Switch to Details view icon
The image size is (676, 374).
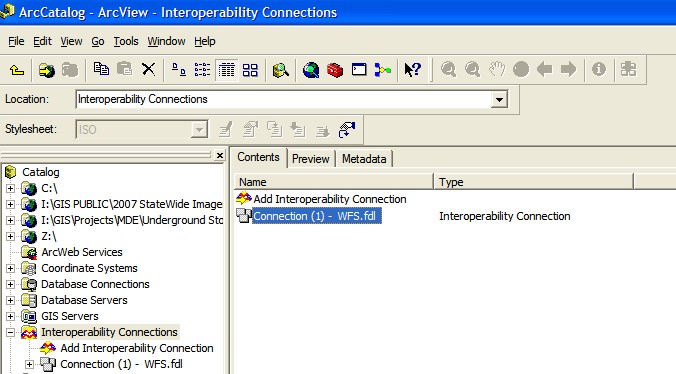226,69
